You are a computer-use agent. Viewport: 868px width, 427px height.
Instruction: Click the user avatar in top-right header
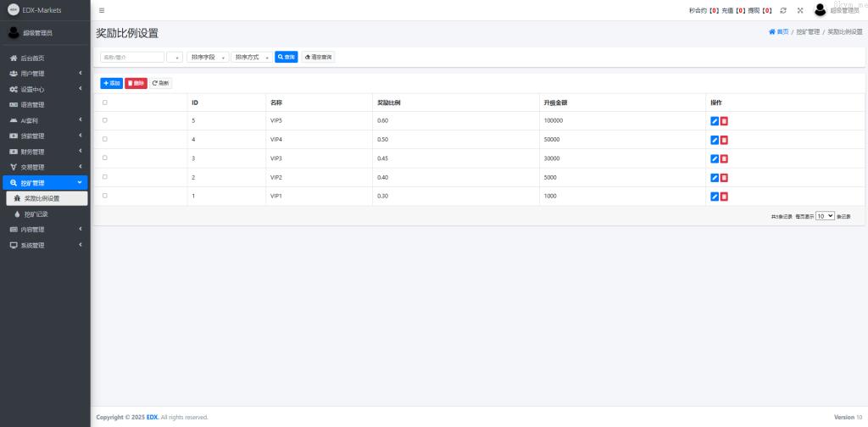(820, 10)
